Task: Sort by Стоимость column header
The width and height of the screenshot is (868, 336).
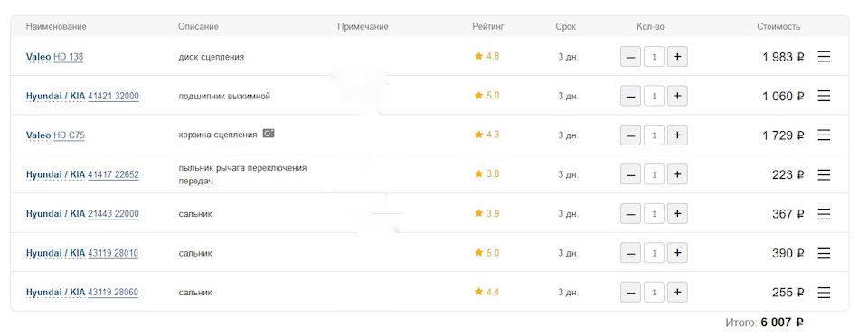Action: [x=778, y=26]
